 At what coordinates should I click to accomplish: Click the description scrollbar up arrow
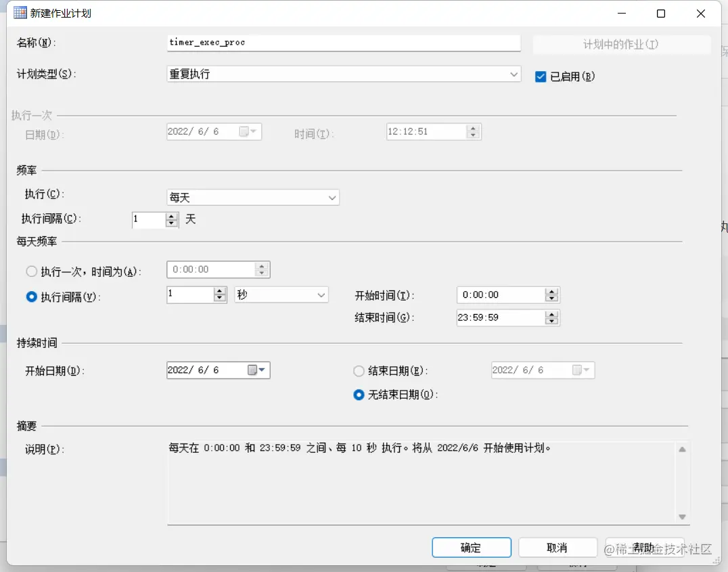[682, 449]
